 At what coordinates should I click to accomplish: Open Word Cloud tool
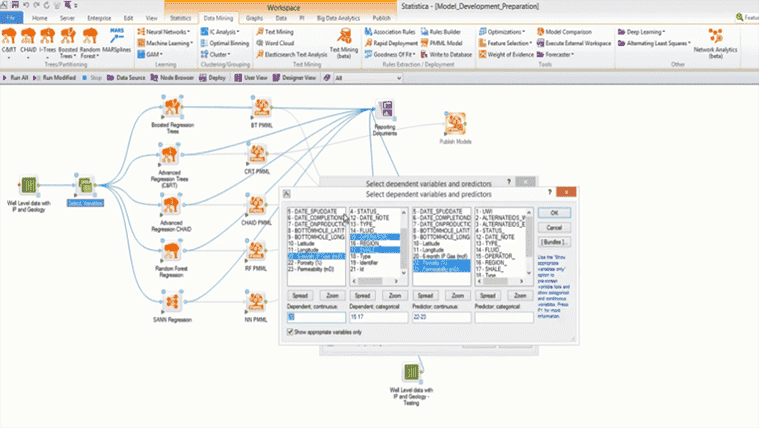[x=275, y=43]
